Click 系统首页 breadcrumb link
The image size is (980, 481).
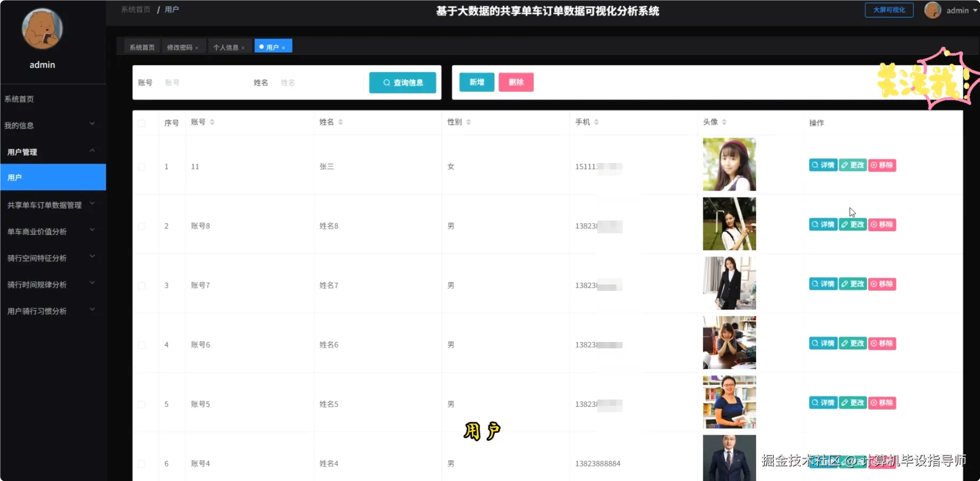[136, 10]
